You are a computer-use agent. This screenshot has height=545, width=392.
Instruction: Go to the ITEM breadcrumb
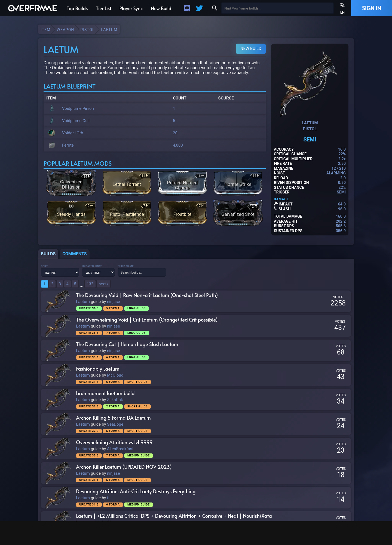pyautogui.click(x=45, y=30)
